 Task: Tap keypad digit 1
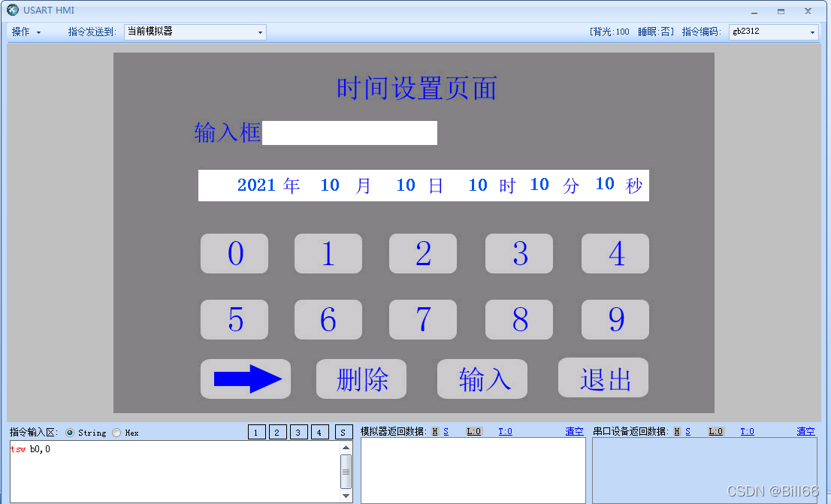(328, 253)
